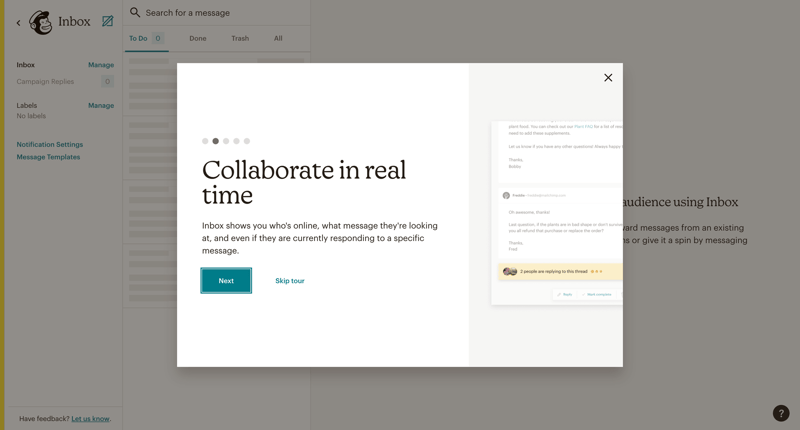The width and height of the screenshot is (800, 430).
Task: Open the help question mark button
Action: click(781, 413)
